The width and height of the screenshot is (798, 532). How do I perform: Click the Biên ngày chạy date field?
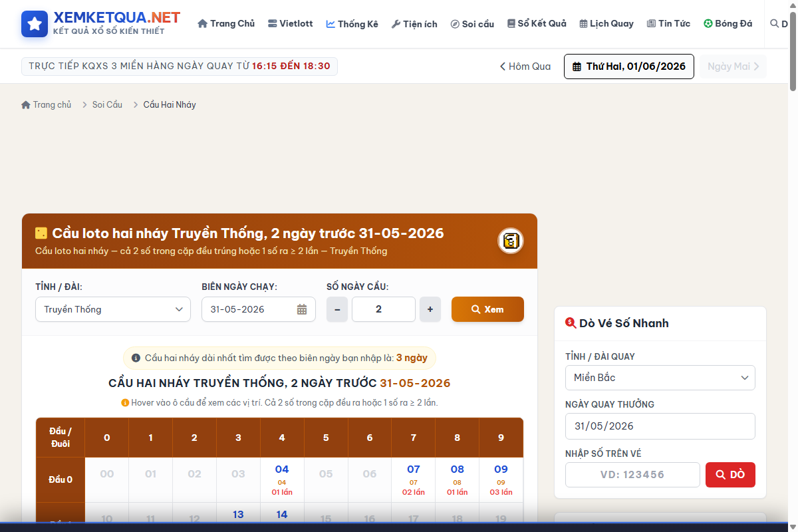point(259,309)
